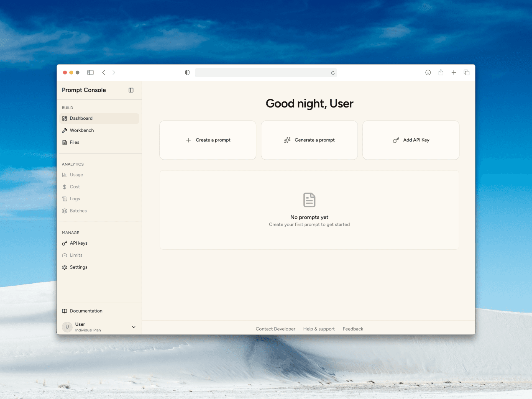Screen dimensions: 532x399
Task: Open the Documentation link
Action: pyautogui.click(x=86, y=311)
